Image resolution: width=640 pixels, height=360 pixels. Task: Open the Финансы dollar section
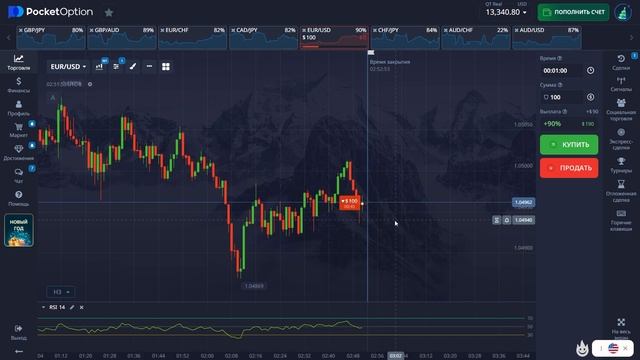pyautogui.click(x=18, y=85)
